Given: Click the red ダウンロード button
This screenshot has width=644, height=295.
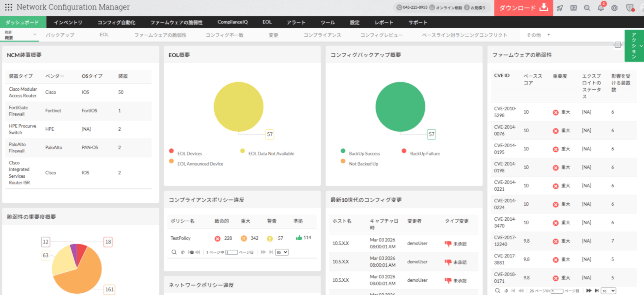Looking at the screenshot, I should tap(523, 8).
